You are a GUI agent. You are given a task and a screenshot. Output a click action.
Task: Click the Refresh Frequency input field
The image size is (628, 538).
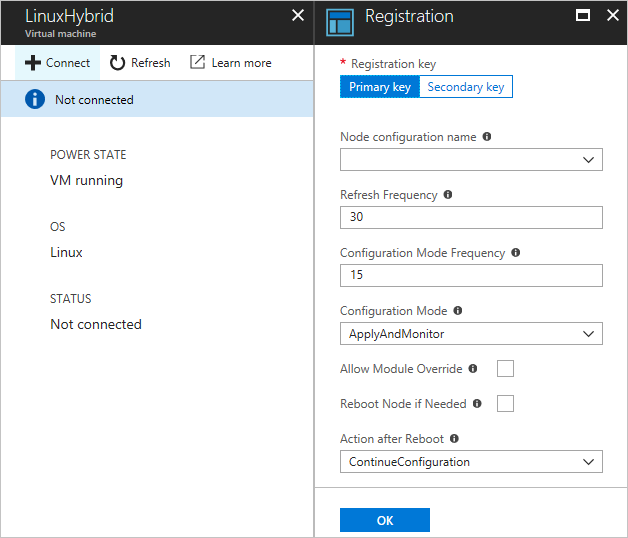(471, 217)
